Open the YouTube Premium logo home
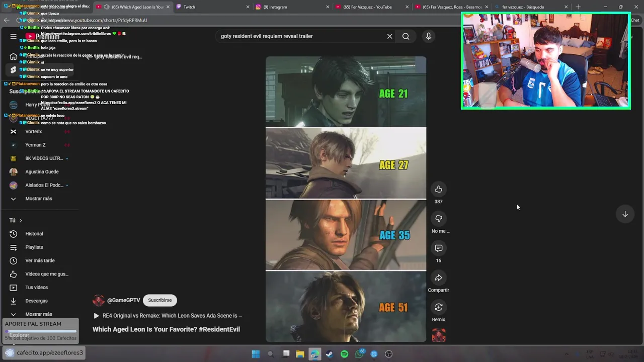The width and height of the screenshot is (644, 362). coord(43,36)
